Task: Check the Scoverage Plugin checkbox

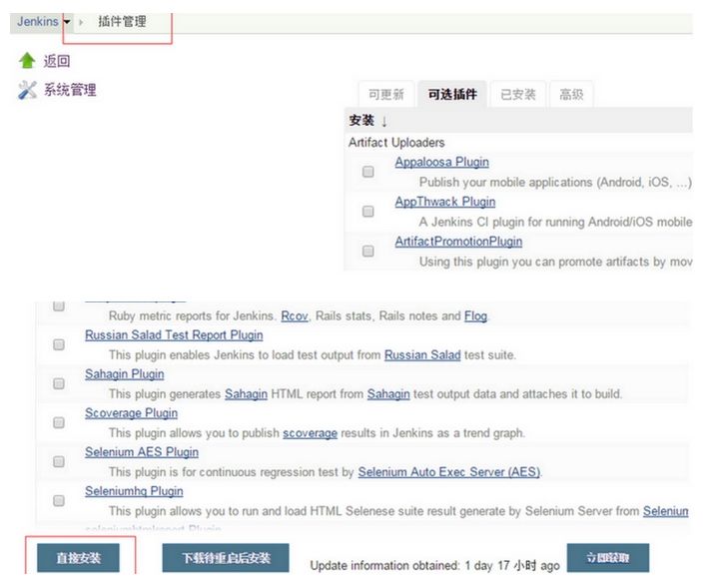Action: point(59,423)
